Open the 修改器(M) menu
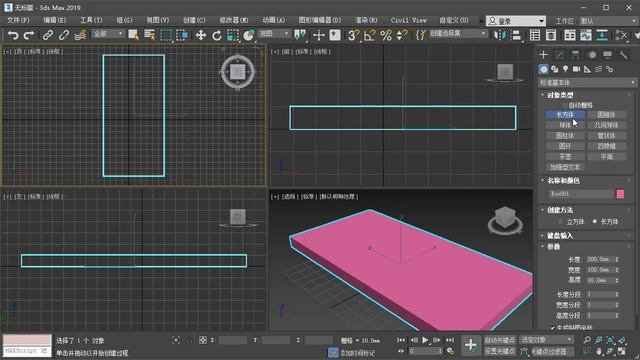640x360 pixels. [234, 20]
